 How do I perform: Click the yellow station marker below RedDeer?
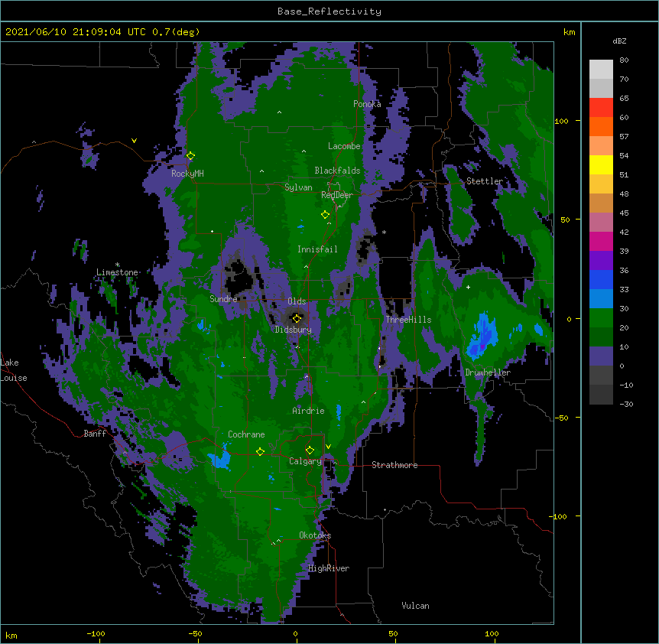(325, 215)
